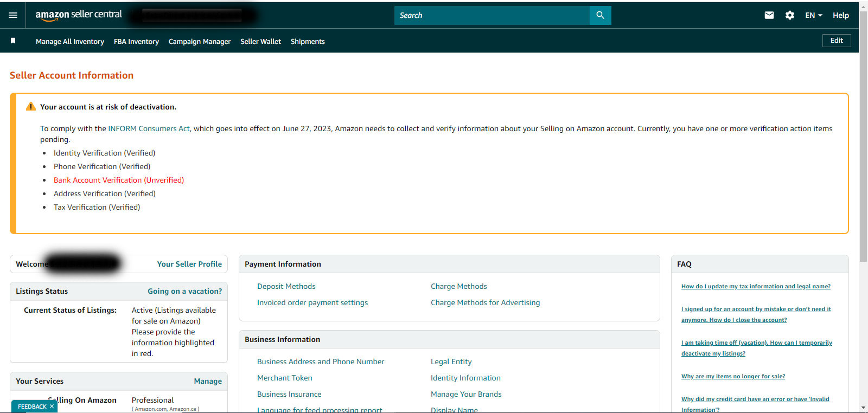868x413 pixels.
Task: Go to Manage All Inventory
Action: 70,41
